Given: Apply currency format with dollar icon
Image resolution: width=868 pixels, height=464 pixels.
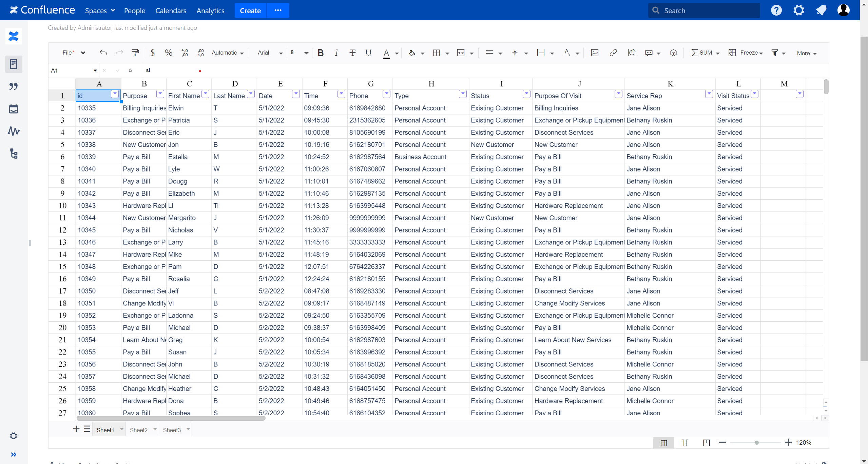Looking at the screenshot, I should (x=153, y=53).
